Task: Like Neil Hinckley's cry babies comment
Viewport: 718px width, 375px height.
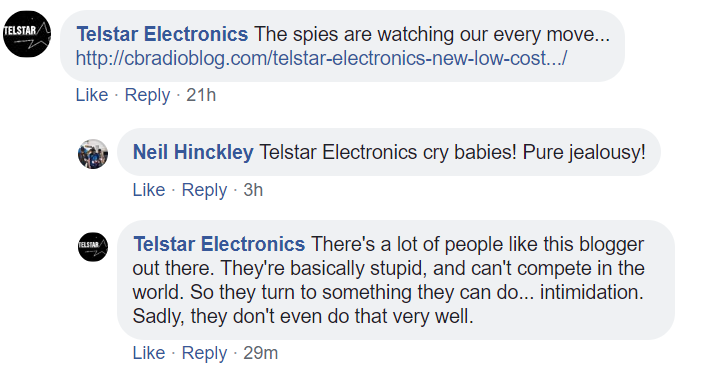Action: (x=149, y=190)
